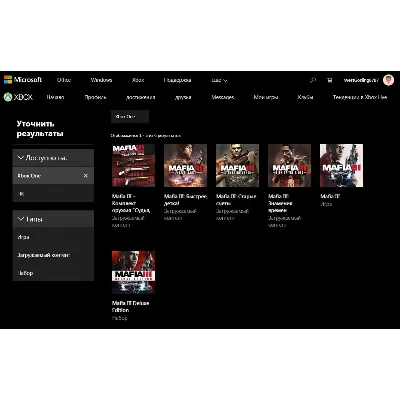Click the Xbox One filter chip above results
400x400 pixels.
130,117
